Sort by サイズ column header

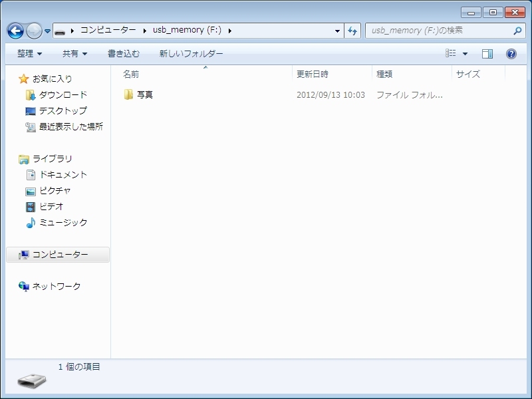(468, 74)
